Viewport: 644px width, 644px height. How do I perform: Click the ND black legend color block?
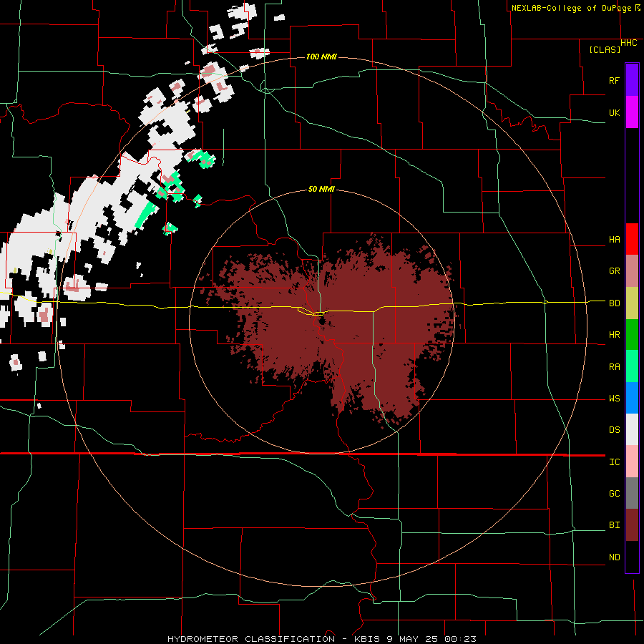pyautogui.click(x=632, y=557)
